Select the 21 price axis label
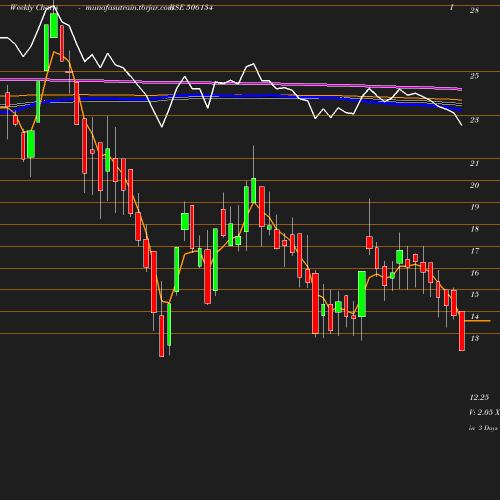This screenshot has height=500, width=500. pyautogui.click(x=474, y=163)
